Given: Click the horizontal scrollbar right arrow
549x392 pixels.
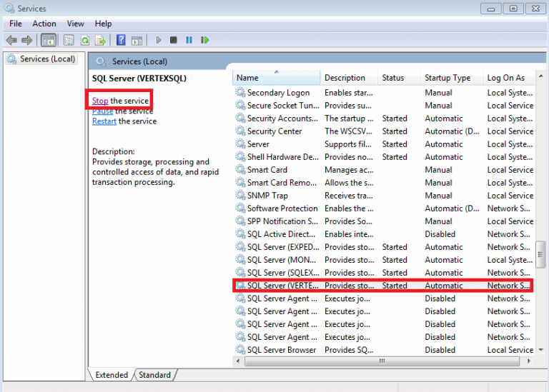Looking at the screenshot, I should 528,361.
